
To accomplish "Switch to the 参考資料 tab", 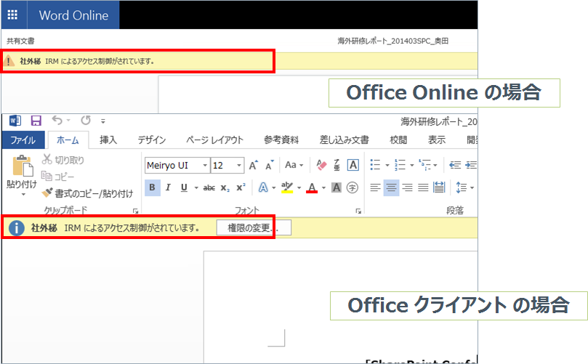I will (x=281, y=140).
